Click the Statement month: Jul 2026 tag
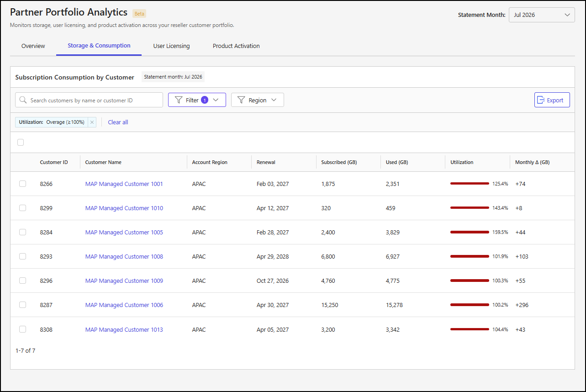Viewport: 586px width, 392px height. 173,77
